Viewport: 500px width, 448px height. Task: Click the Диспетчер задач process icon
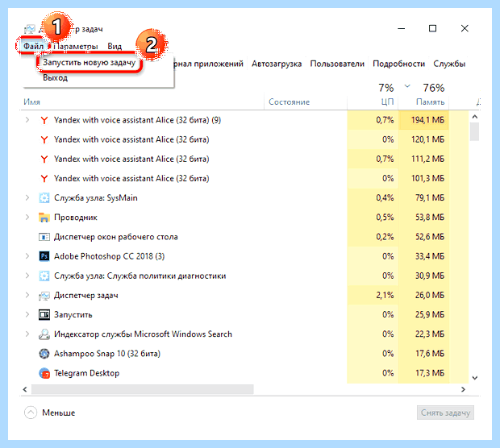point(44,296)
